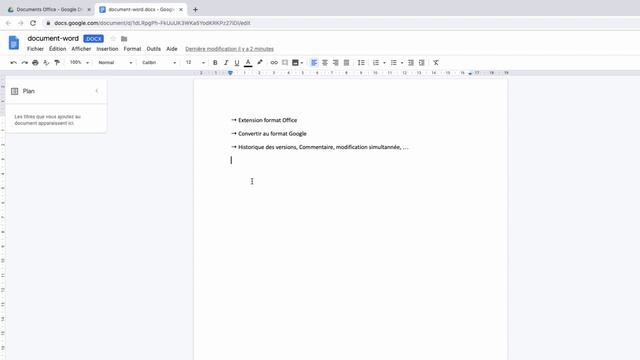Rename the document-word title

pyautogui.click(x=53, y=38)
